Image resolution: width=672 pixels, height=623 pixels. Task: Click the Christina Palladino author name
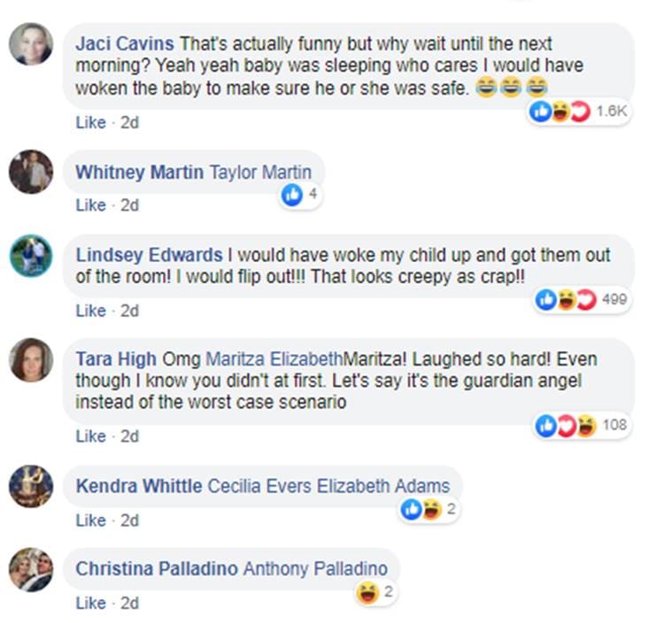tap(157, 569)
